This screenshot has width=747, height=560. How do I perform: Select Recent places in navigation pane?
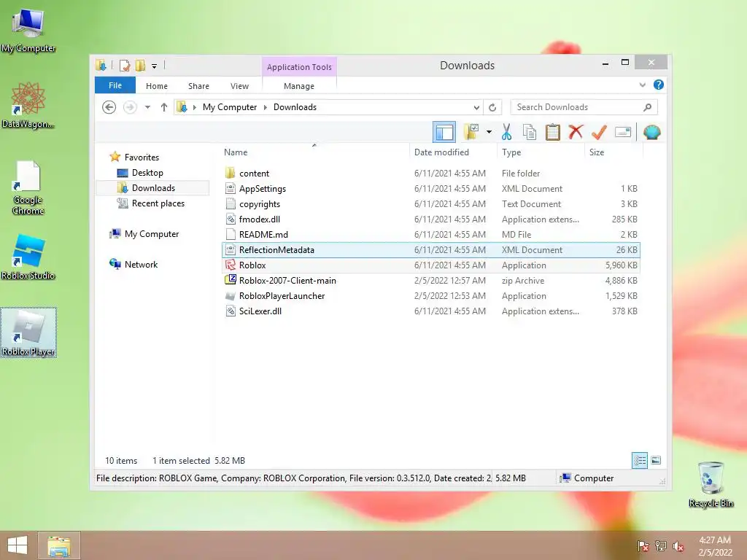click(x=158, y=203)
